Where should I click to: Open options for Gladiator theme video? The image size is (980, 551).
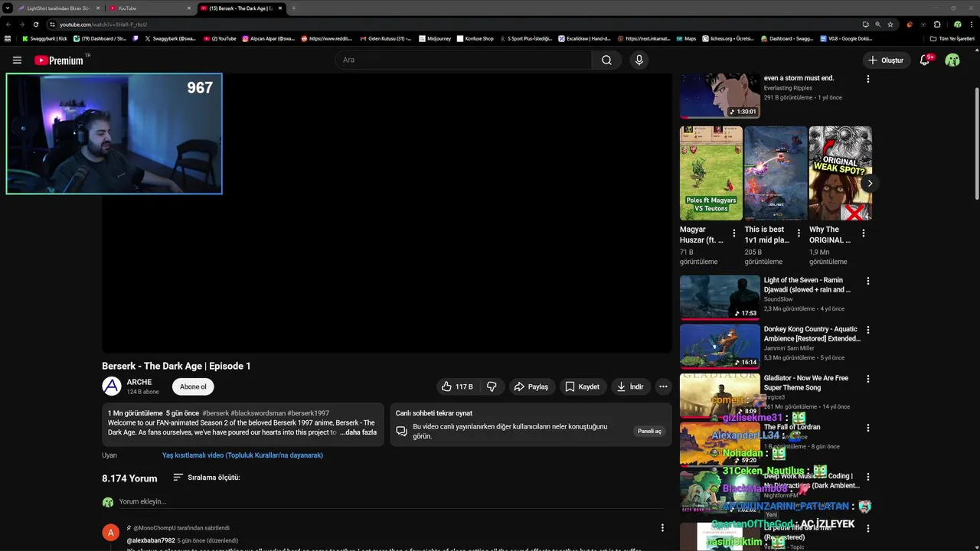click(867, 379)
